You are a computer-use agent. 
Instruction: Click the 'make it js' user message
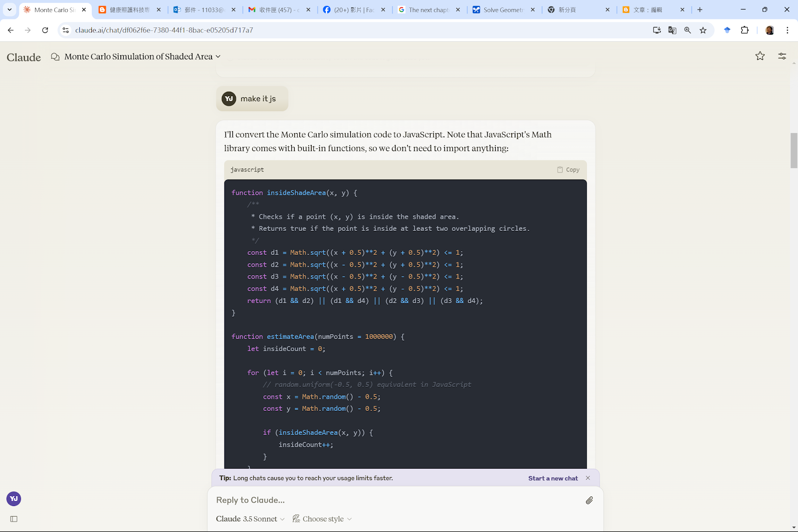(x=252, y=99)
